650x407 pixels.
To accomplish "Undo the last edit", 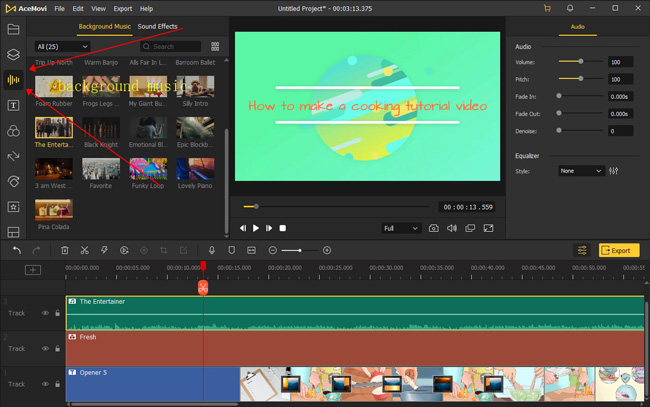I will tap(17, 250).
